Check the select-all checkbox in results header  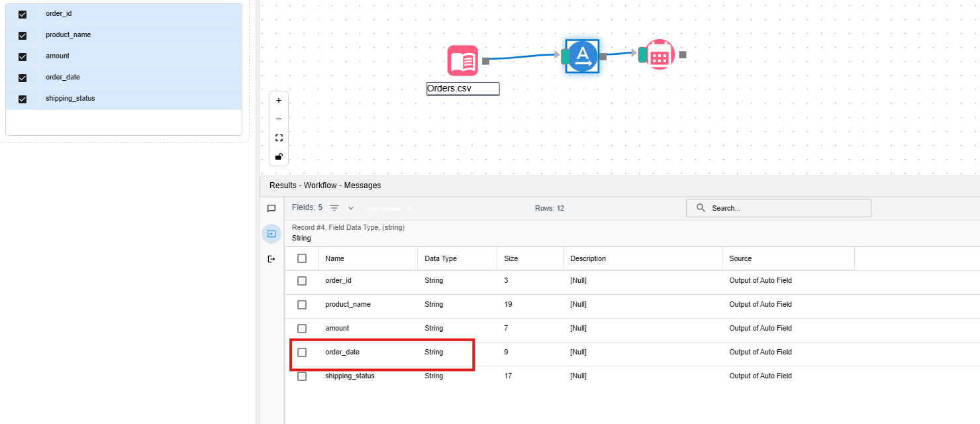coord(302,258)
